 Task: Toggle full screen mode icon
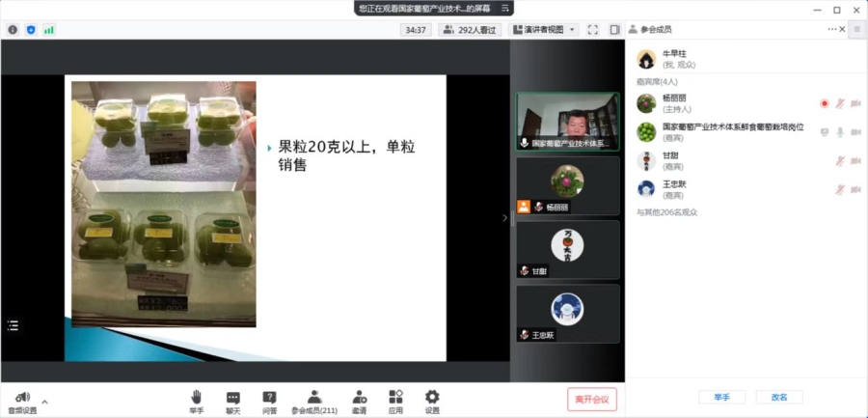[592, 30]
